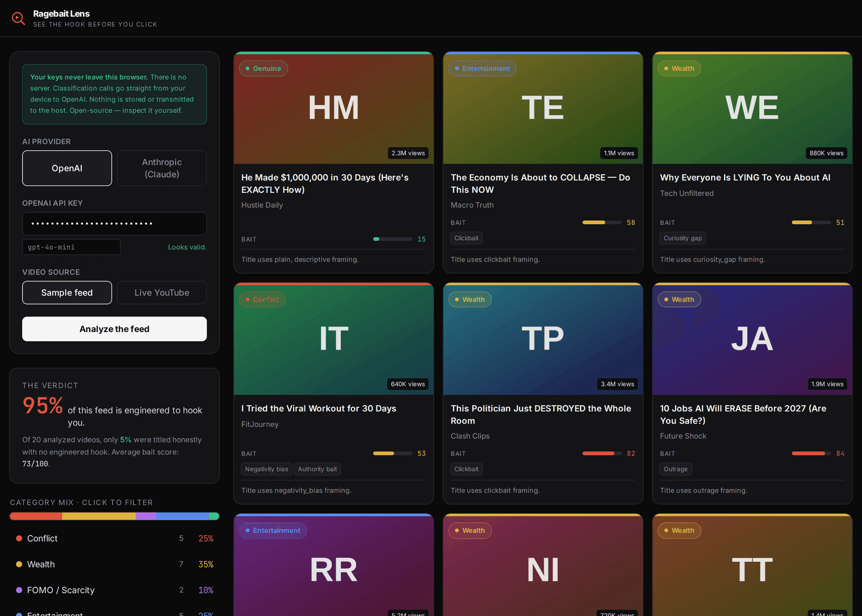Click the 2.3M views label
862x616 pixels.
[x=408, y=153]
